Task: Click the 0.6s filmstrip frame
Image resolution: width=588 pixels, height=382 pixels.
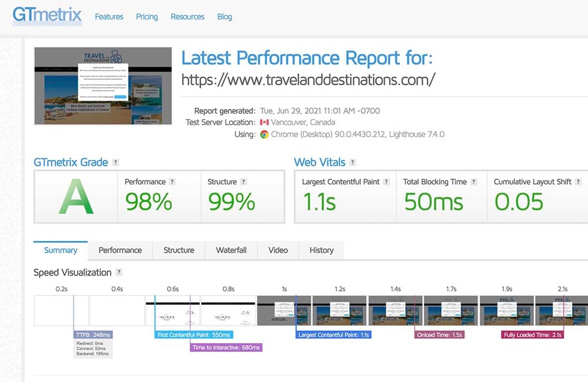Action: coord(172,310)
